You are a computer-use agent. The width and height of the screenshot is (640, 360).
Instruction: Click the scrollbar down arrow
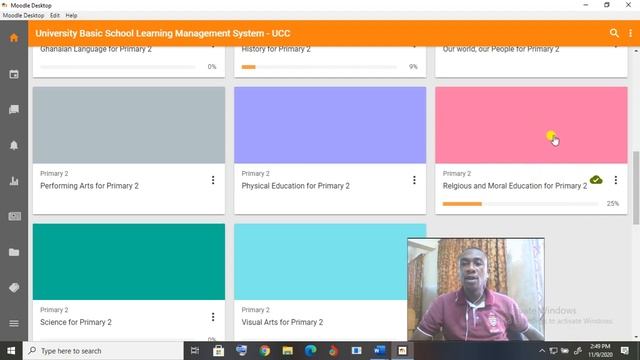pyautogui.click(x=636, y=337)
